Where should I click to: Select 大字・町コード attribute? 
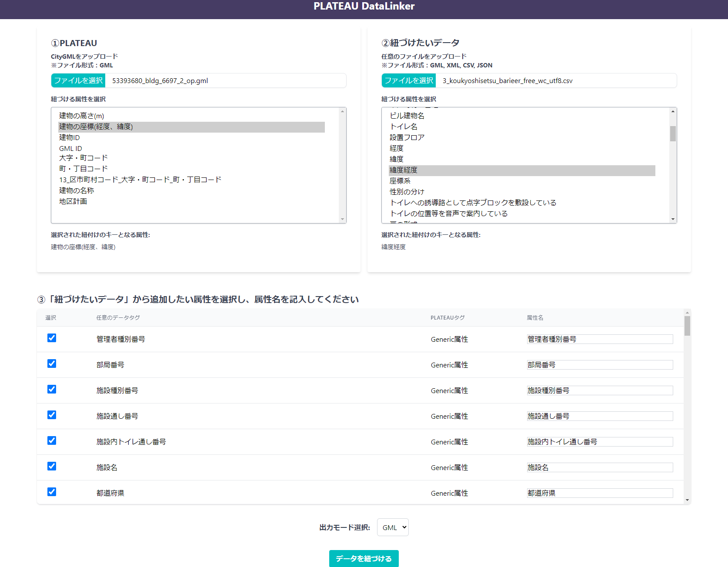click(x=191, y=158)
